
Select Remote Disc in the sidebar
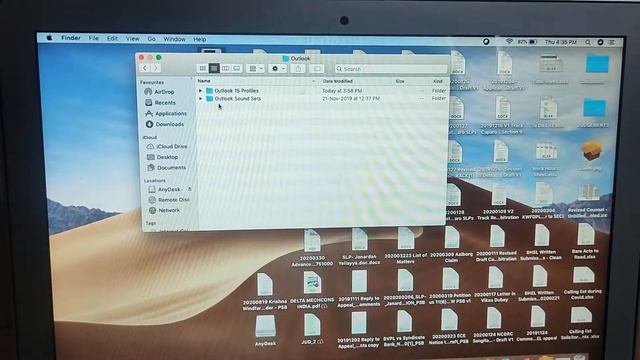click(169, 200)
